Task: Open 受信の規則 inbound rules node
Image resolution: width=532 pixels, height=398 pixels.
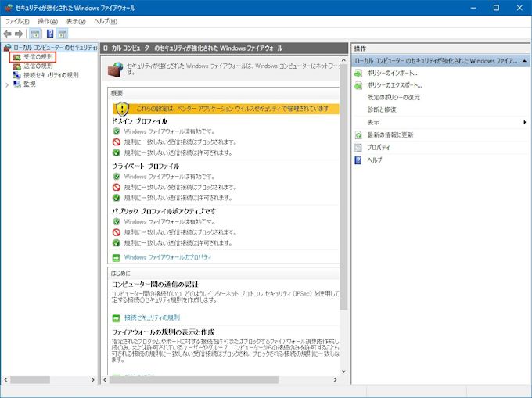Action: 38,57
